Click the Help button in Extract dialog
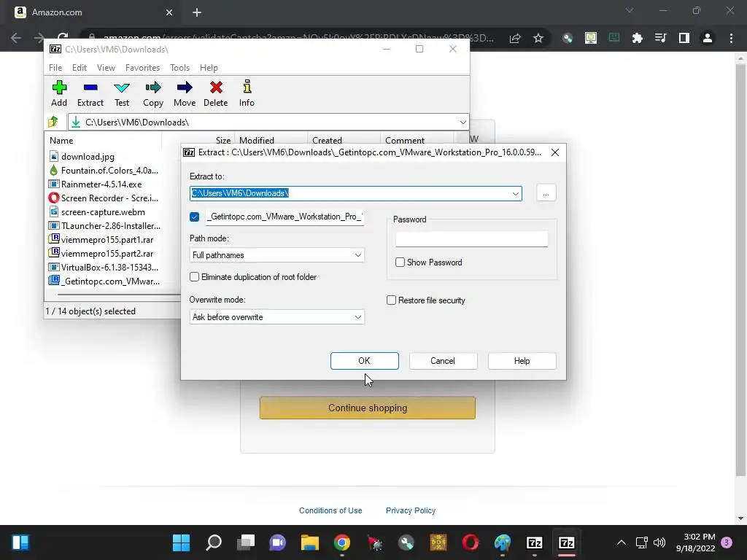The image size is (747, 560). [x=522, y=361]
